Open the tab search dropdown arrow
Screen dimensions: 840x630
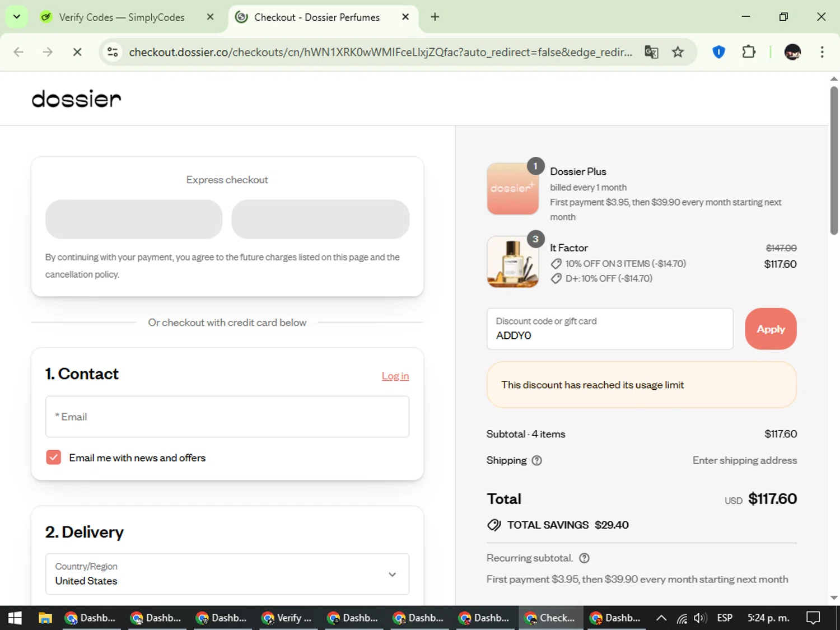17,17
